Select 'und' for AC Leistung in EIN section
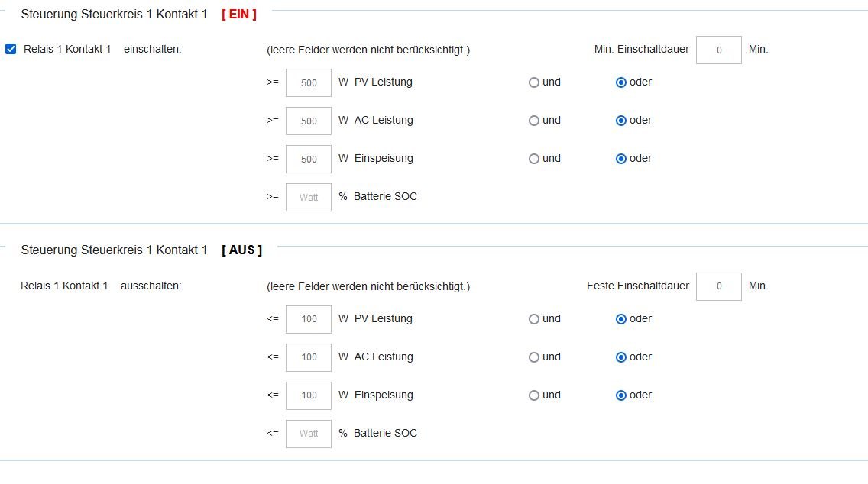The image size is (868, 484). coord(534,121)
